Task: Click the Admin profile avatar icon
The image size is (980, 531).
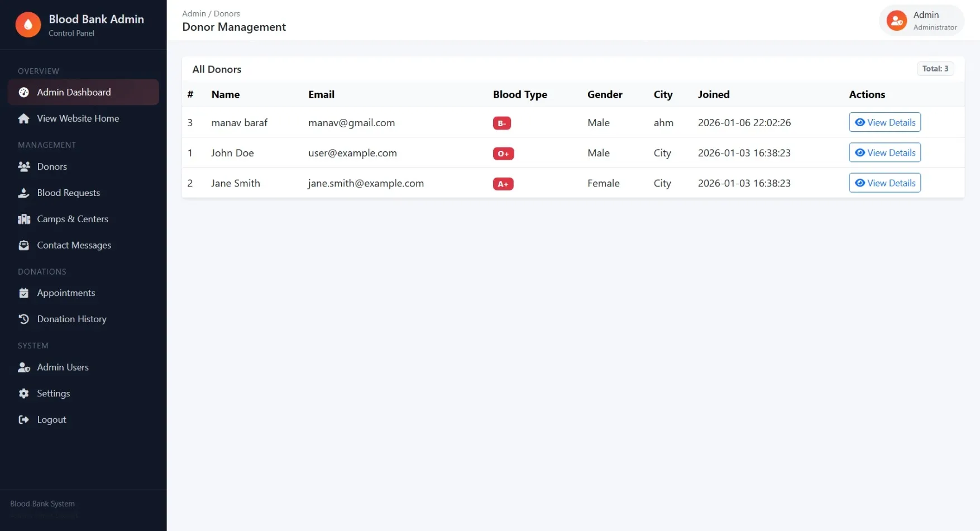Action: 897,20
